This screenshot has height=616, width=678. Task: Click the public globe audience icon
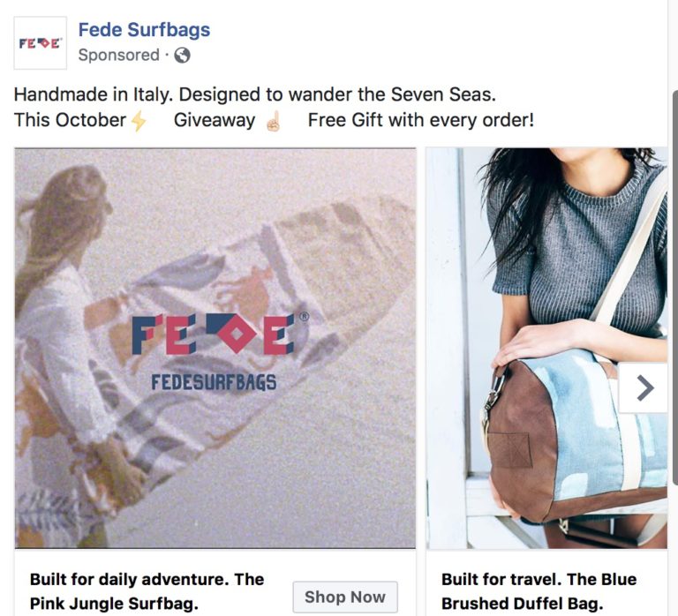pyautogui.click(x=182, y=56)
